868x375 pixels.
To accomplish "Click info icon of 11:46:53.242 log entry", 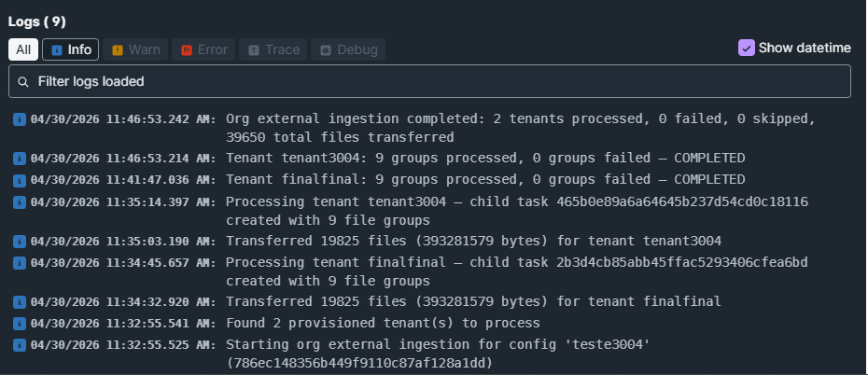I will pyautogui.click(x=20, y=119).
